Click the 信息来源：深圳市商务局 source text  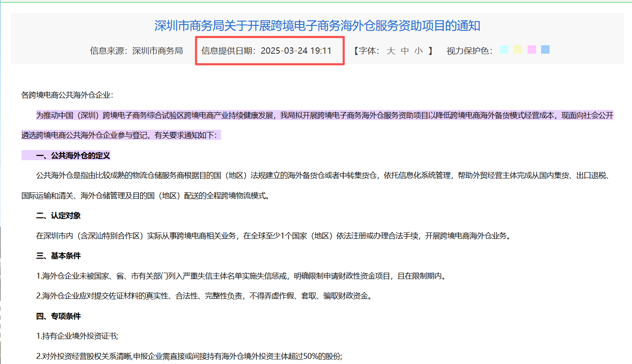136,51
